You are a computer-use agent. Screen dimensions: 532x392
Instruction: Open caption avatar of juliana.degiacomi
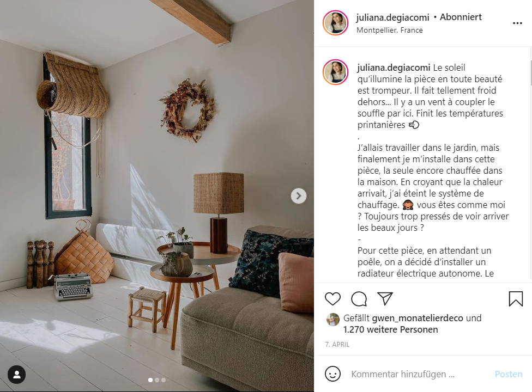pyautogui.click(x=336, y=72)
